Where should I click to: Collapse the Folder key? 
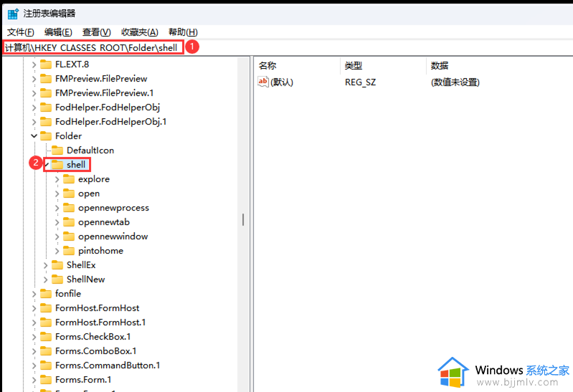[x=34, y=136]
